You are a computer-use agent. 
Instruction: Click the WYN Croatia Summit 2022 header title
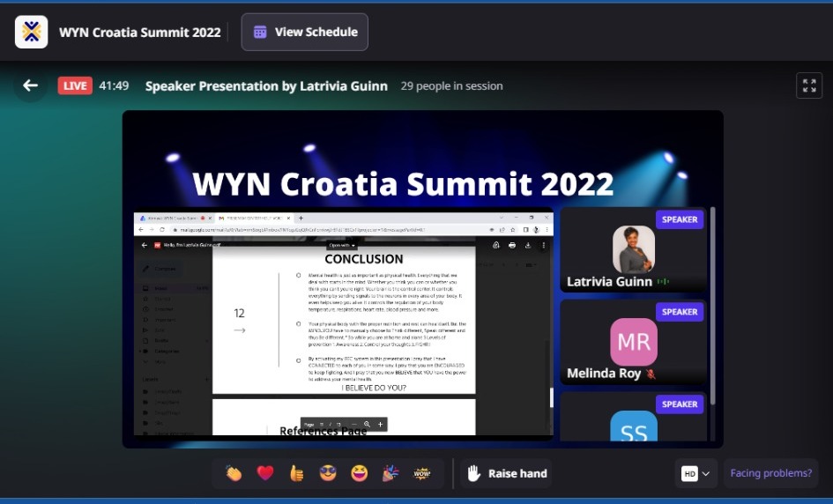pyautogui.click(x=140, y=33)
